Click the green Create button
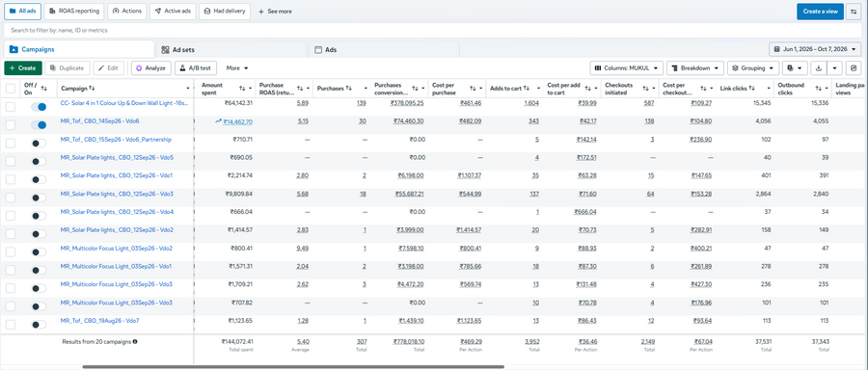 tap(23, 68)
